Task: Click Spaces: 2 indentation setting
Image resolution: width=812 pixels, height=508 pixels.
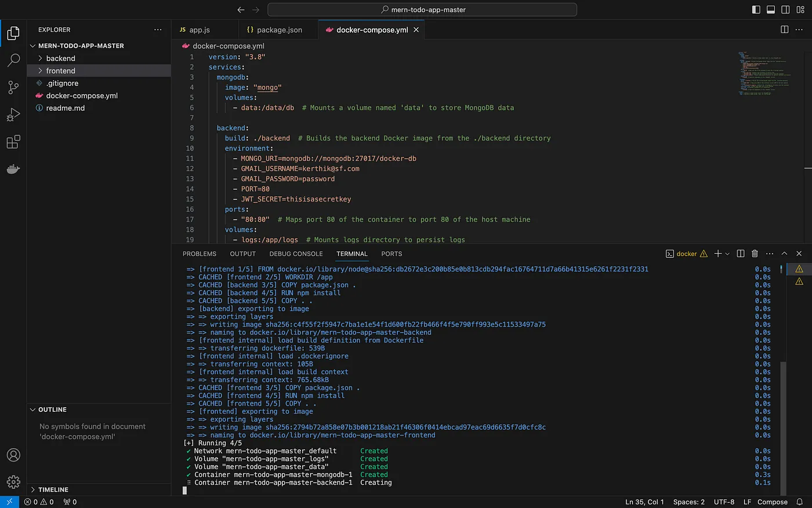Action: pos(688,502)
